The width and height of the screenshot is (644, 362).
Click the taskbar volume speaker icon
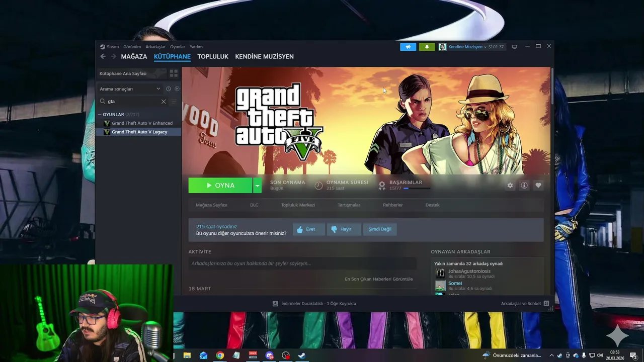point(600,355)
